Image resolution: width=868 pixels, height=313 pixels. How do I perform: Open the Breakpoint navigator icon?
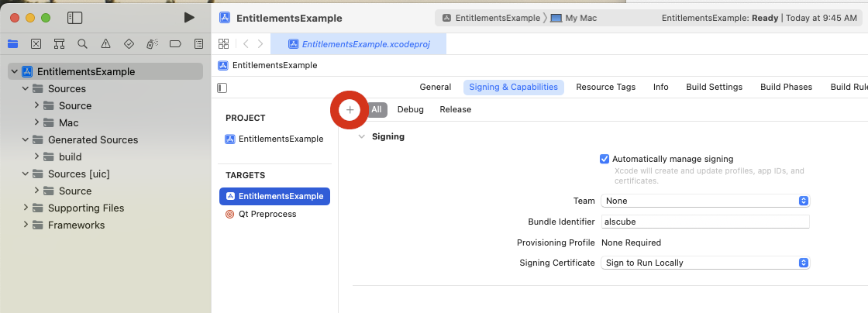[x=175, y=43]
